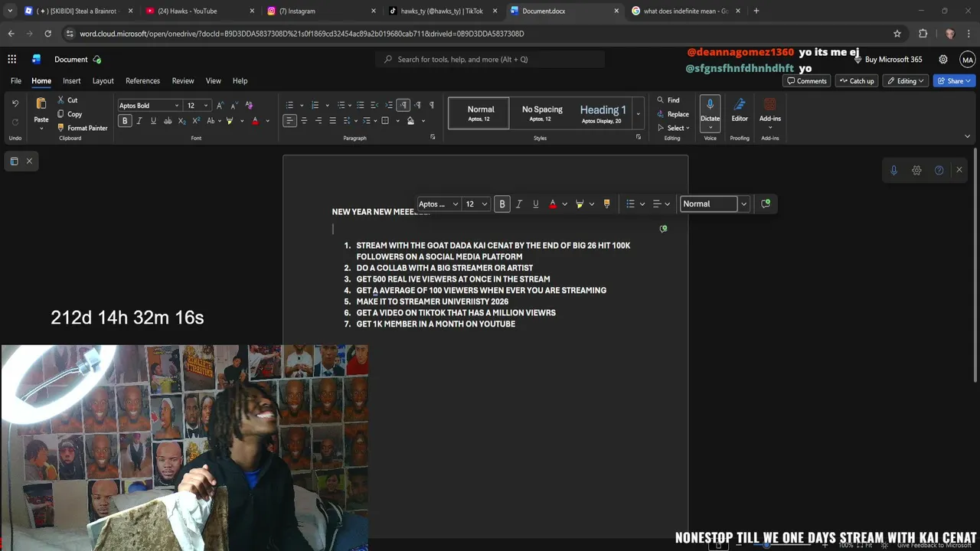Screen dimensions: 980x551
Task: Click the ribbon red font color button
Action: [255, 121]
